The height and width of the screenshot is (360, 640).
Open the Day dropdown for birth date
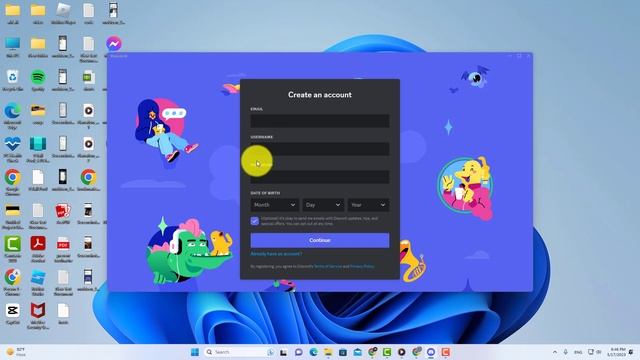pyautogui.click(x=322, y=205)
